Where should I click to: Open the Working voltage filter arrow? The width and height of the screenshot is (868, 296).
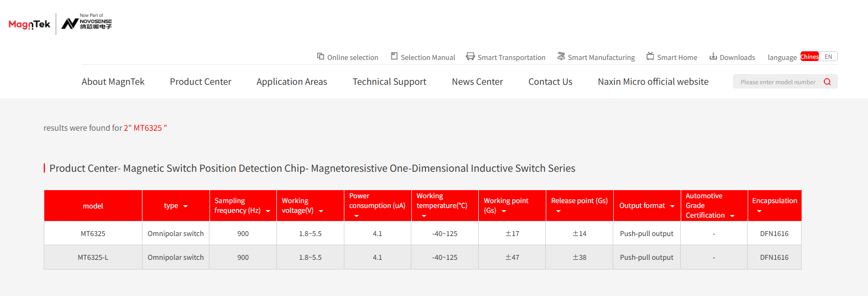click(x=321, y=211)
